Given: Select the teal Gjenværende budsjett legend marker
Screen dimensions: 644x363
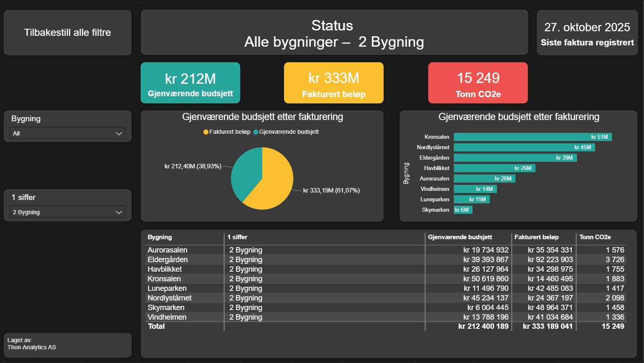Looking at the screenshot, I should 256,132.
